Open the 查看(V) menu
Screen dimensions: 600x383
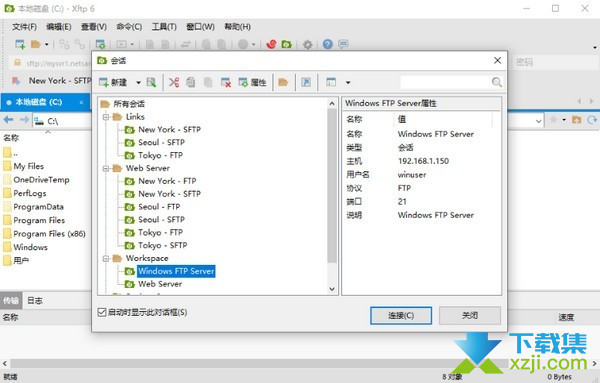[94, 27]
